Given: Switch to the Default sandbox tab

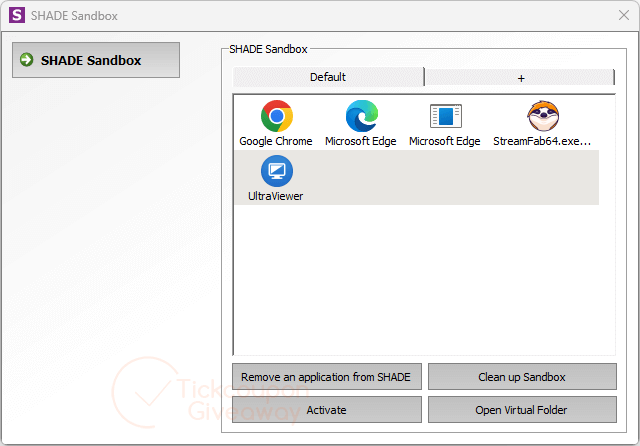Looking at the screenshot, I should (328, 77).
